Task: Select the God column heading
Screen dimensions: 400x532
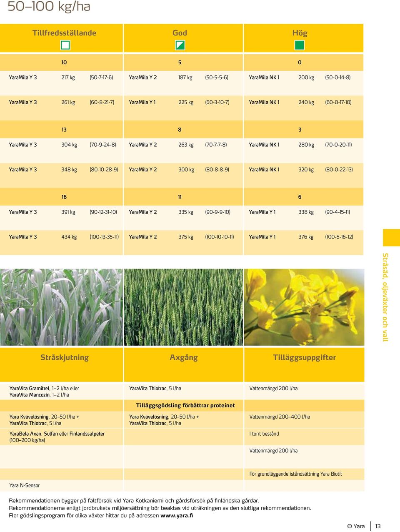Action: (180, 33)
